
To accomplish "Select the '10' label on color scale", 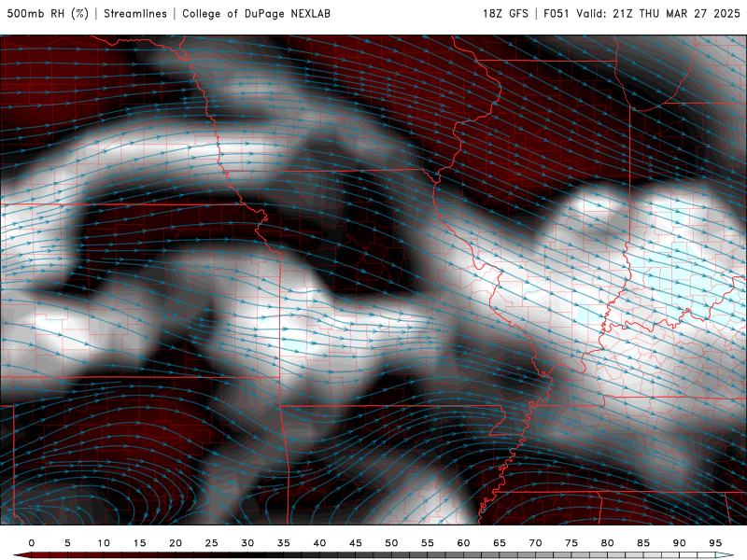I will click(x=104, y=543).
